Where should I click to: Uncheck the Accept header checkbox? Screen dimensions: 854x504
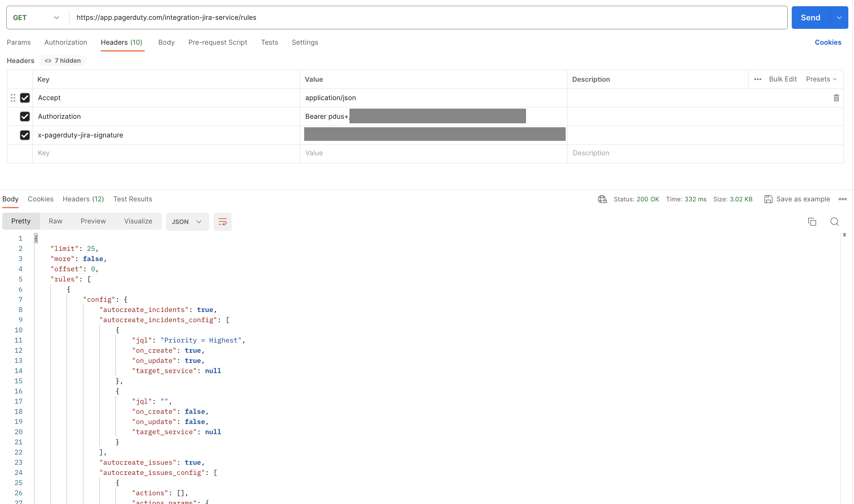(x=25, y=98)
